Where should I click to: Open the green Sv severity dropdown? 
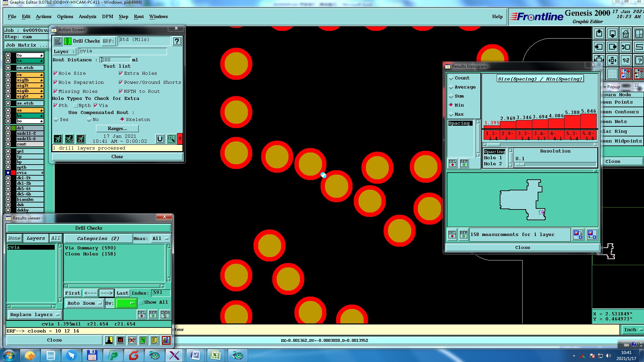pyautogui.click(x=126, y=303)
